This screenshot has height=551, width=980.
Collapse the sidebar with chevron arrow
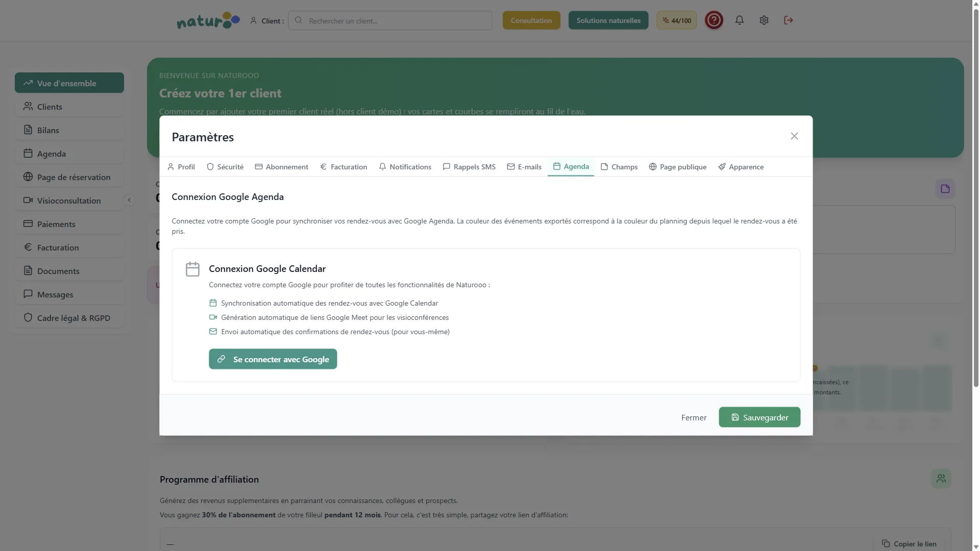pyautogui.click(x=129, y=200)
